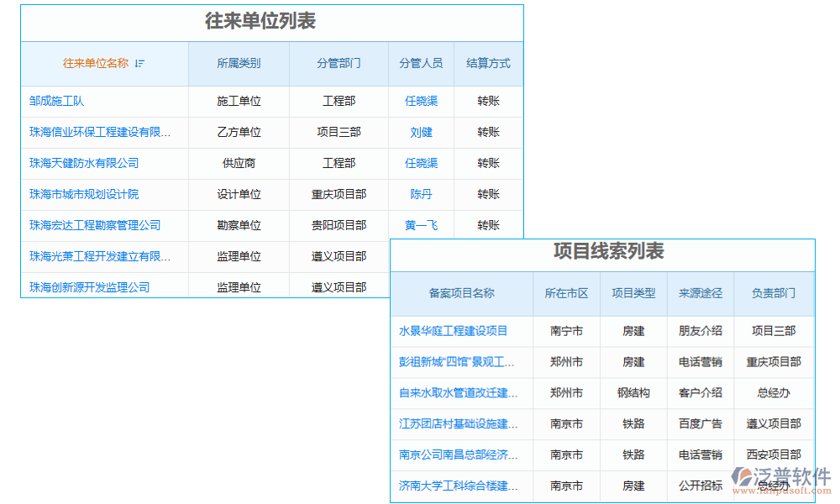Click the 黄一飞 person link
This screenshot has width=840, height=504.
pyautogui.click(x=420, y=224)
